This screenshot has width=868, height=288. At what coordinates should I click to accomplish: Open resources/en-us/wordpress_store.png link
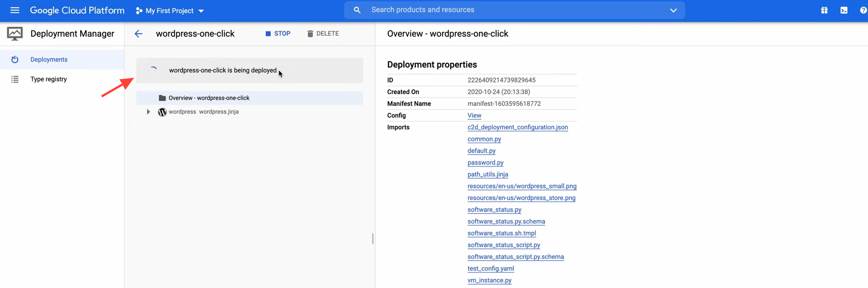tap(521, 198)
